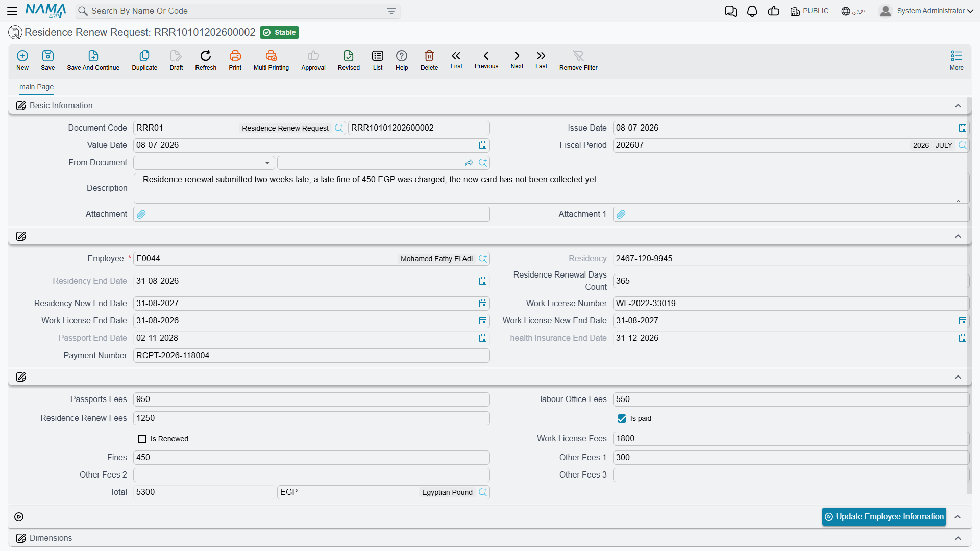Open System Administrator user menu
This screenshot has height=551, width=980.
926,11
